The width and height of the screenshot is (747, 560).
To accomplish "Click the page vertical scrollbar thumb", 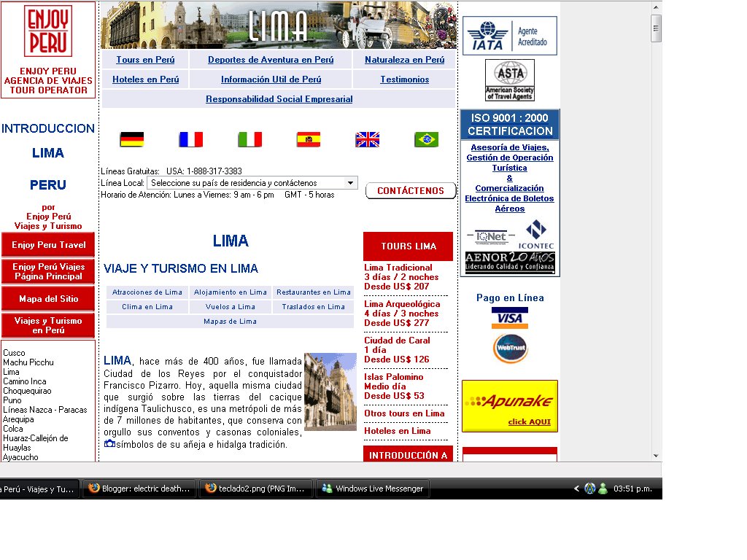I will 656,28.
